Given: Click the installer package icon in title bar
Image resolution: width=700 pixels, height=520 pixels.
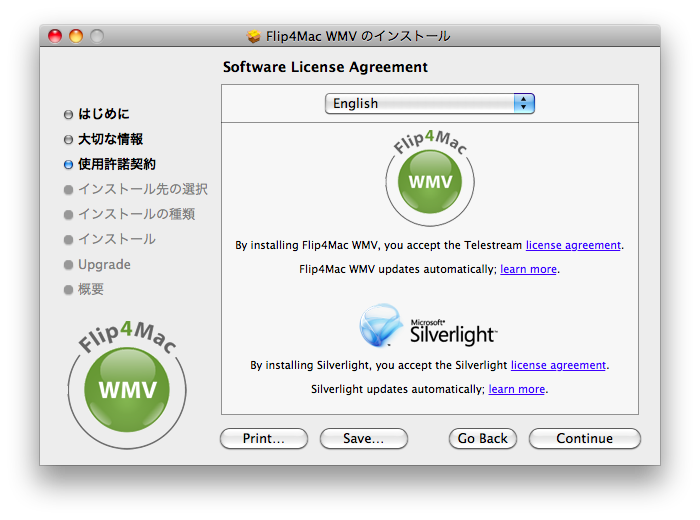Looking at the screenshot, I should pyautogui.click(x=254, y=36).
